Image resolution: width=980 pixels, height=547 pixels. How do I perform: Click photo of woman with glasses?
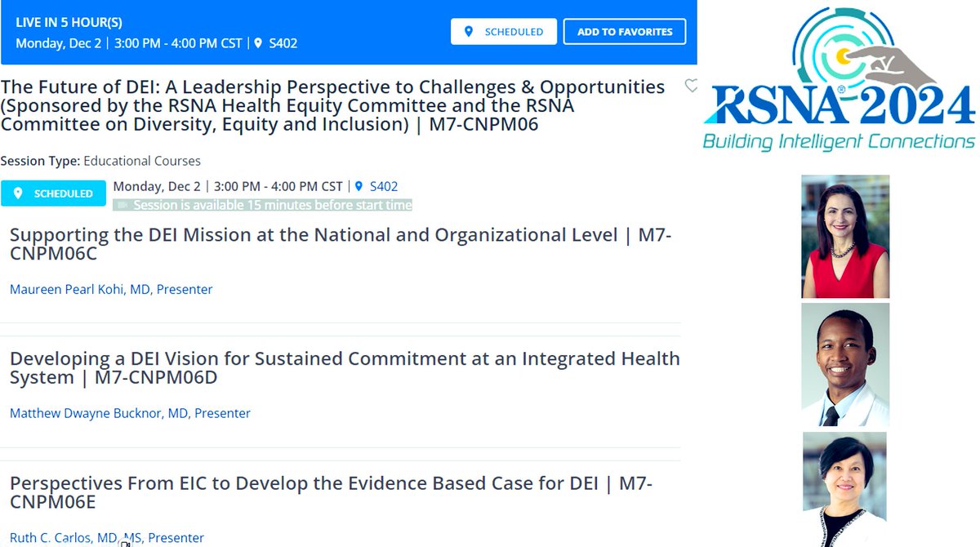845,489
